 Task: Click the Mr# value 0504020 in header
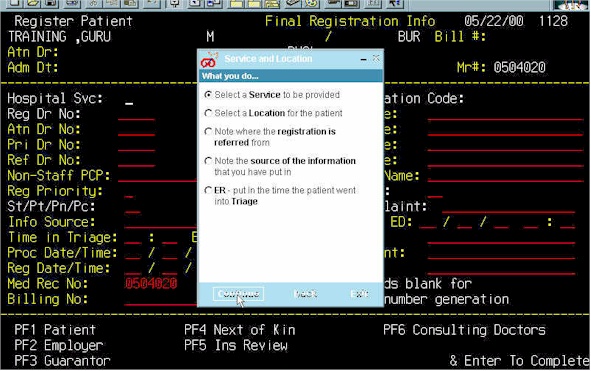tap(519, 67)
